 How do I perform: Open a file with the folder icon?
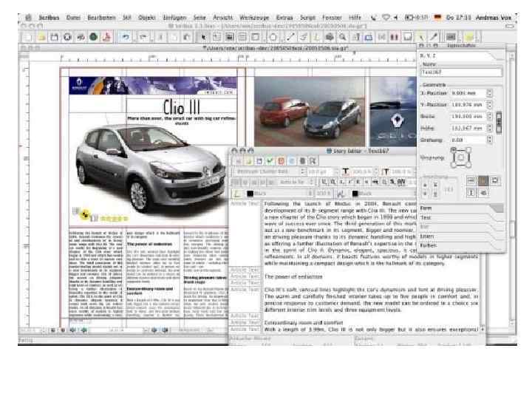pyautogui.click(x=41, y=37)
